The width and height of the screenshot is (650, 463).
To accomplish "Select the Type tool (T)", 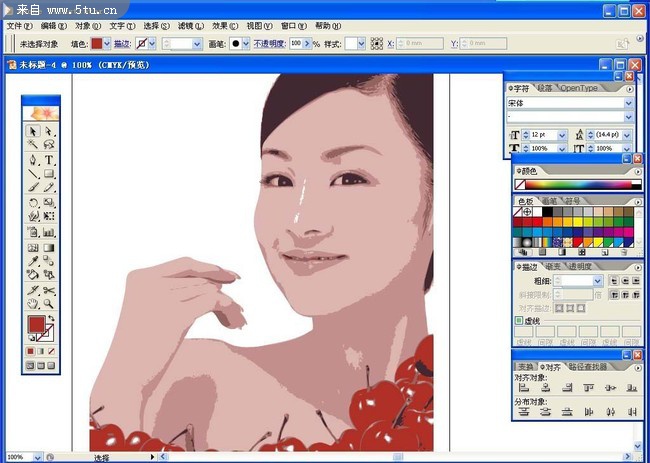I will [x=49, y=160].
